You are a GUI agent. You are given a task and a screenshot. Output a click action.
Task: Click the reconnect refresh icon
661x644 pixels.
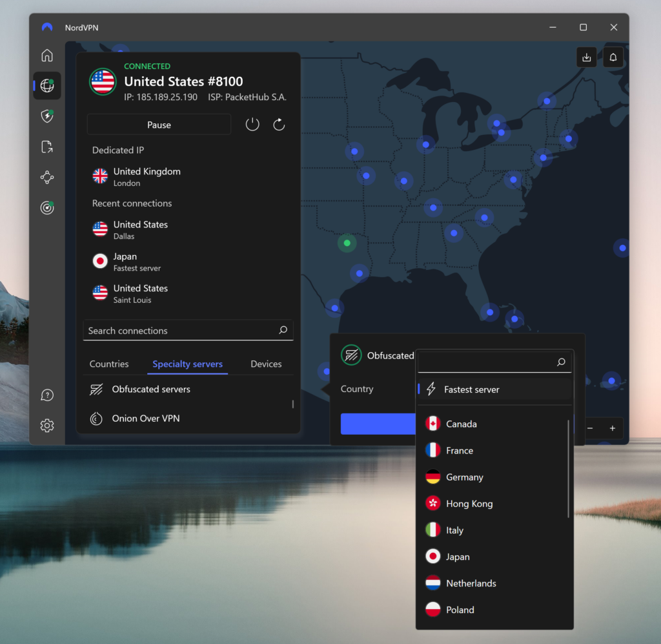point(279,125)
